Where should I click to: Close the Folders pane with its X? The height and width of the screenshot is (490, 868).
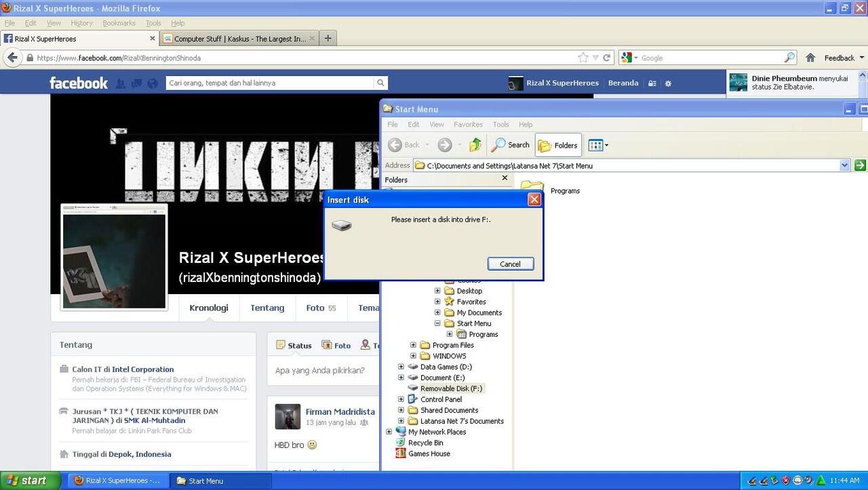(505, 178)
